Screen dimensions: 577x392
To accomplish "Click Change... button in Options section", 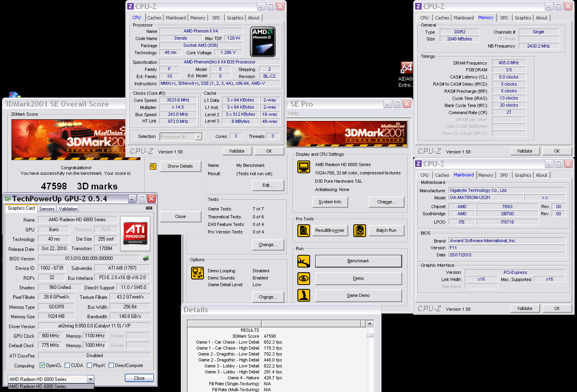I will coord(268,297).
